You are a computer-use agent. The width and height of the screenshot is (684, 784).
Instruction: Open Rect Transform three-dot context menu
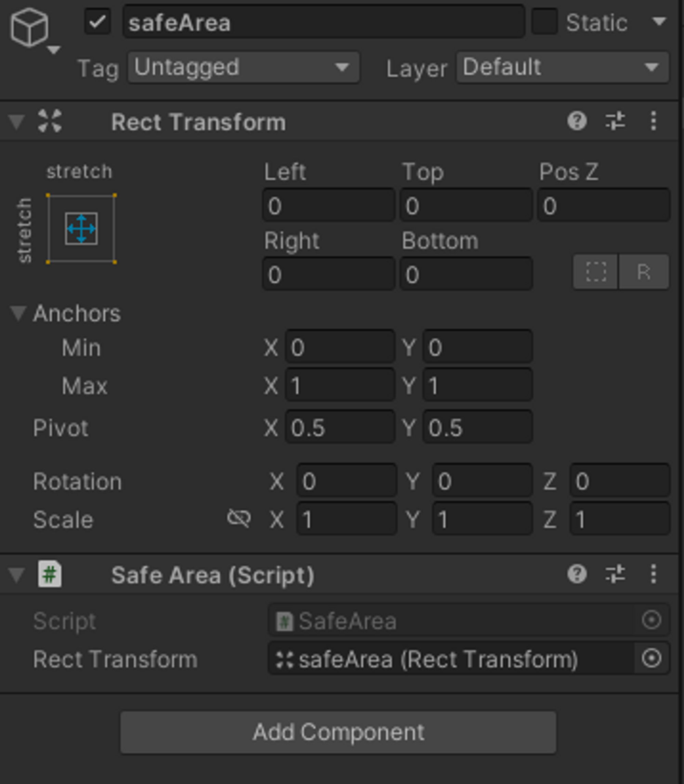coord(654,121)
